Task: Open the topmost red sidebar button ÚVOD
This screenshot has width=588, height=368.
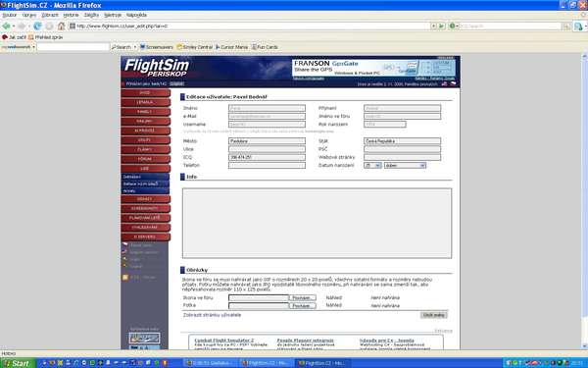Action: tap(145, 93)
